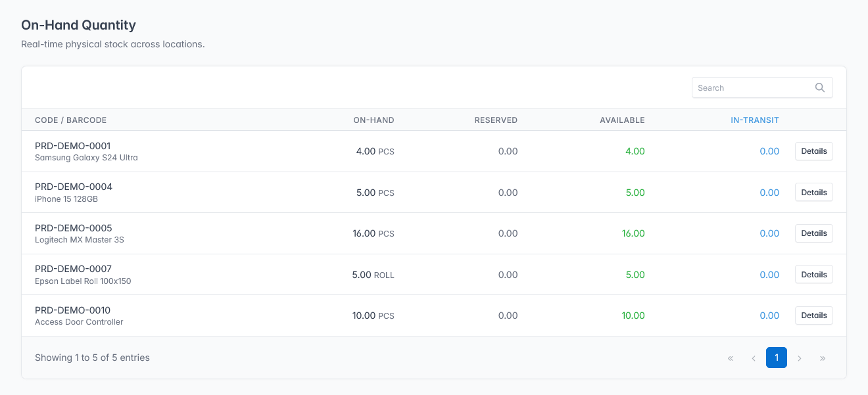Screen dimensions: 868x395
Task: Show Details for Epson Label Roll
Action: coord(814,275)
